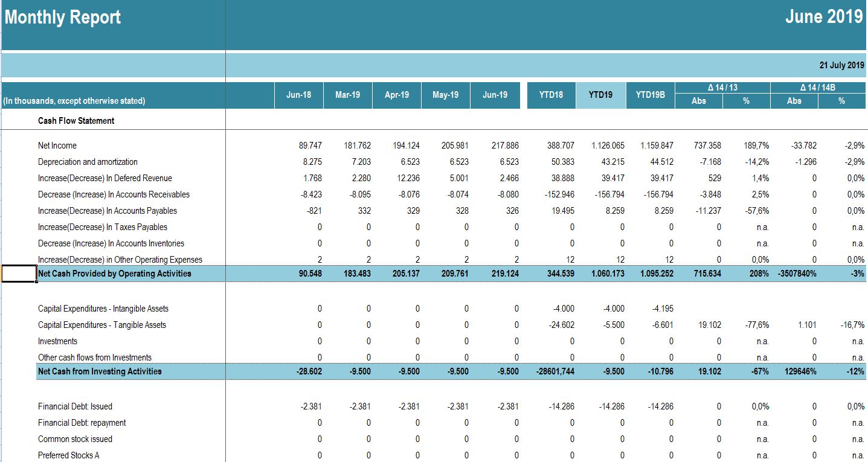Image resolution: width=868 pixels, height=462 pixels.
Task: Select the Mar-19 column header
Action: 347,95
